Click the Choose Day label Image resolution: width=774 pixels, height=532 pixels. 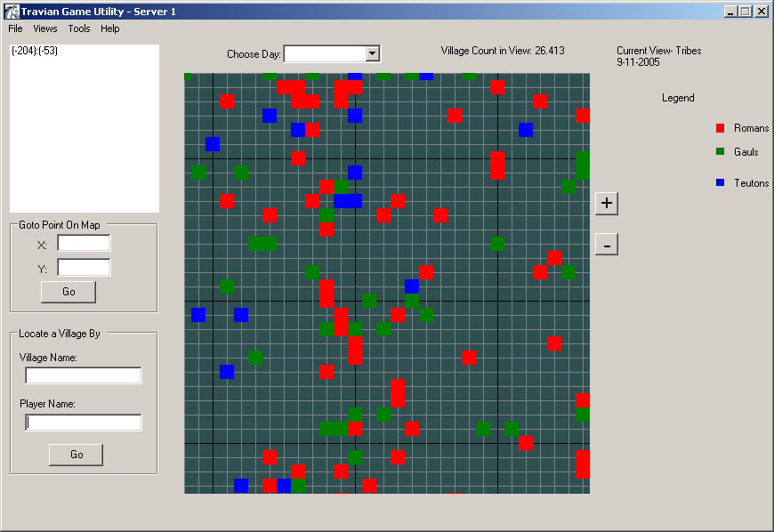point(254,54)
